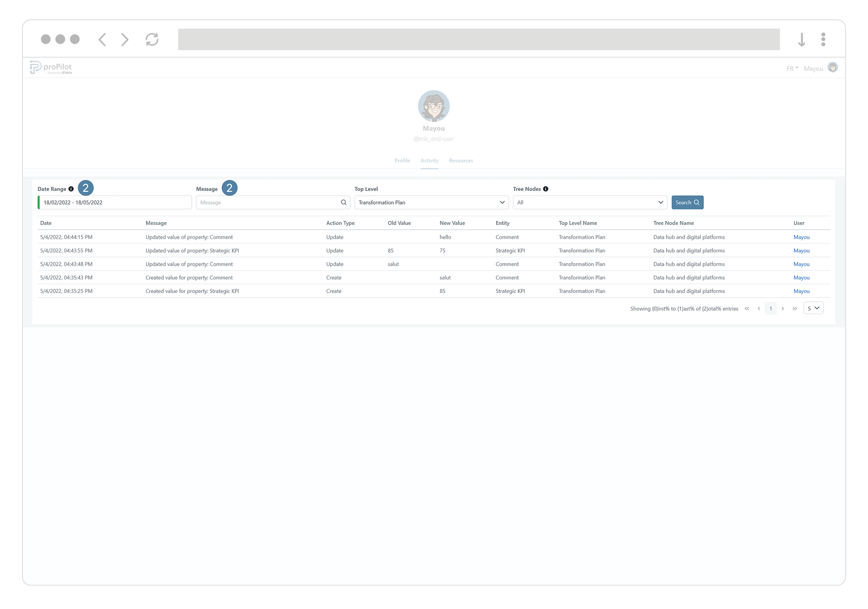Switch to the Profile tab

coord(402,161)
